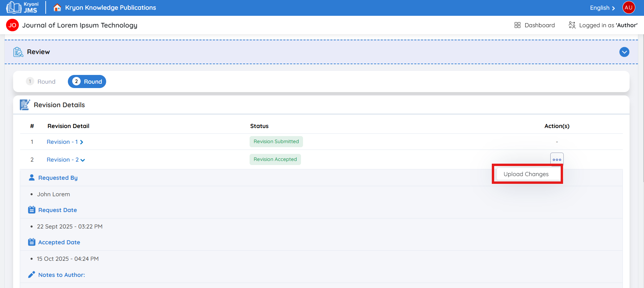Click the Revision Accepted status badge
The height and width of the screenshot is (288, 644).
pos(275,159)
